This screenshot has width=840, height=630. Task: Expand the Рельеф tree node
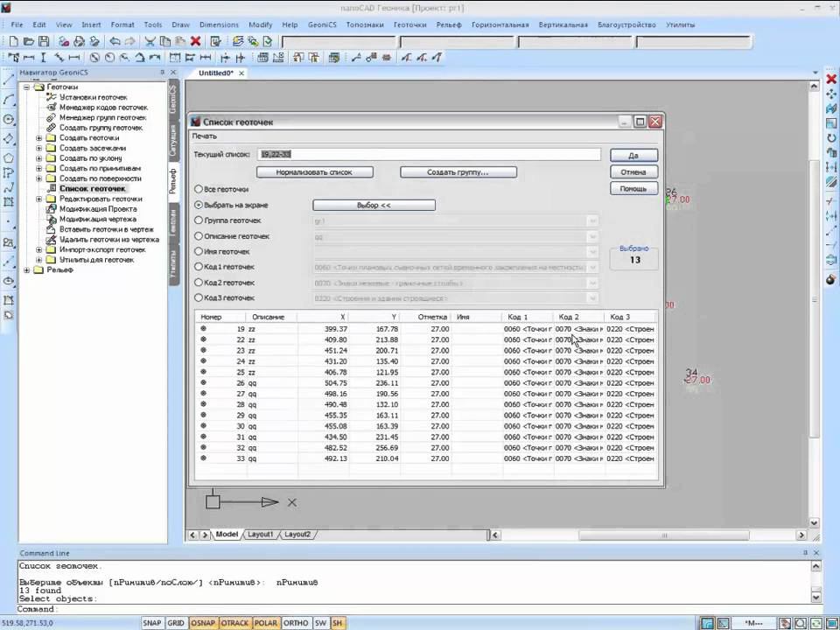[x=26, y=270]
